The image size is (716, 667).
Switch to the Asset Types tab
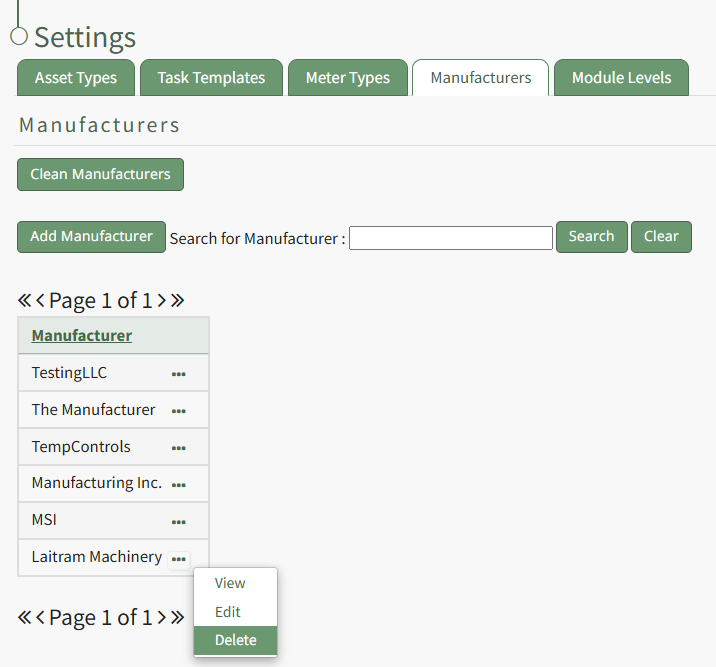(x=76, y=78)
